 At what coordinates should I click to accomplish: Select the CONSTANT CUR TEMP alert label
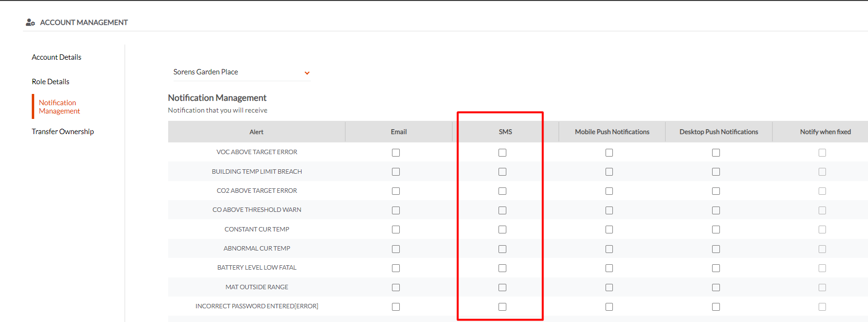pos(257,230)
